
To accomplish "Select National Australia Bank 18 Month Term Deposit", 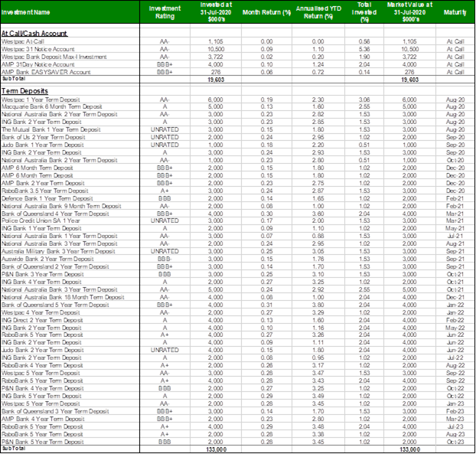I will [x=63, y=297].
